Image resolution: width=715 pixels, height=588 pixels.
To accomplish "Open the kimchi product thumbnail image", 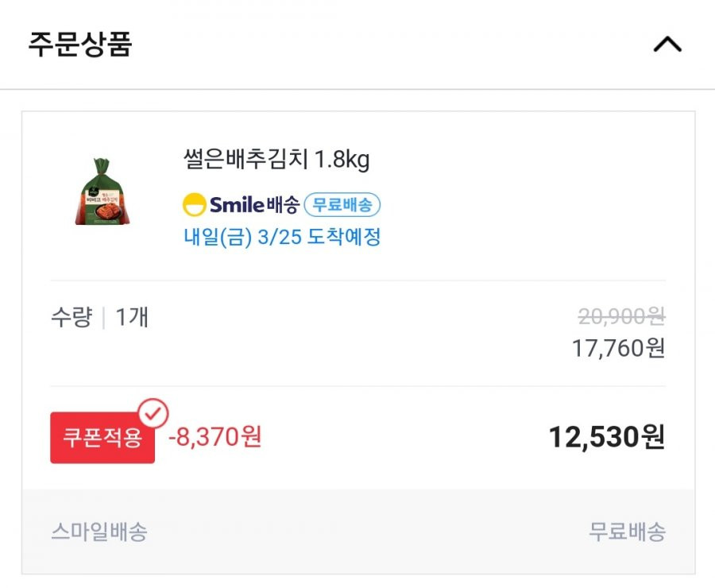I will pos(102,191).
